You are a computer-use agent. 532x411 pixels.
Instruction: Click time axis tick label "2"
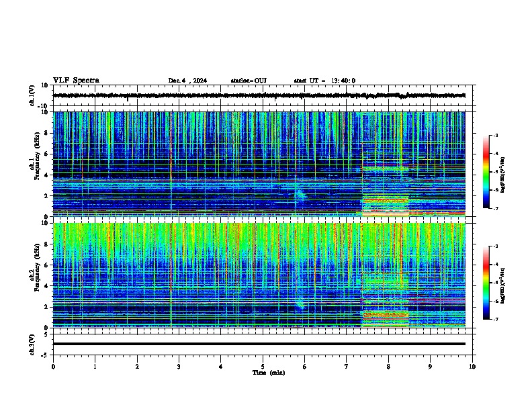click(137, 367)
